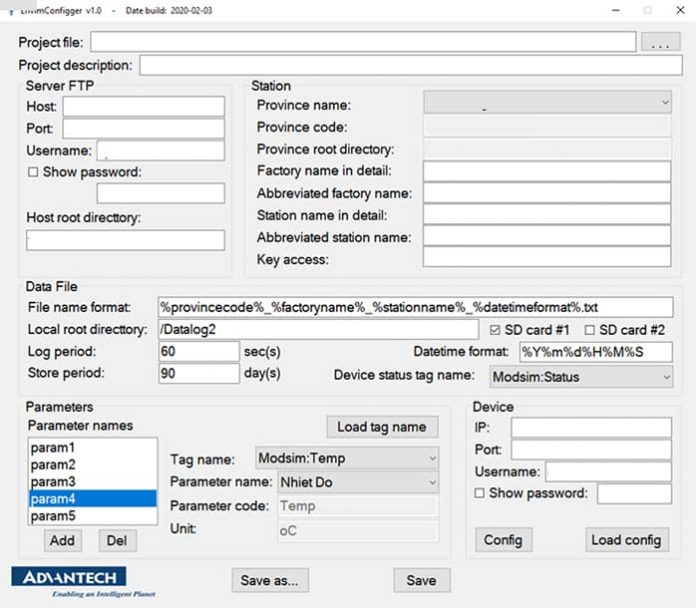Screen dimensions: 696x608
Task: Edit the Datetime format field
Action: pos(596,352)
